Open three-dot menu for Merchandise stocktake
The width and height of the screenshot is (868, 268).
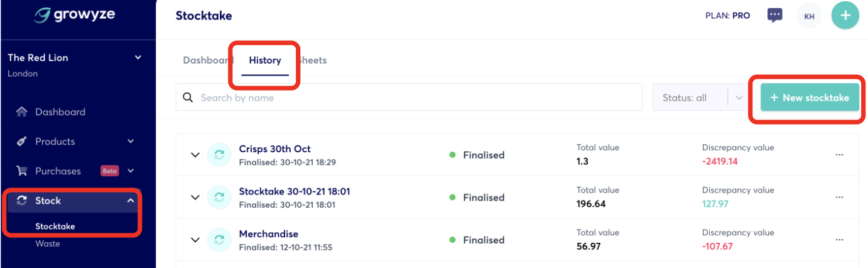point(839,240)
